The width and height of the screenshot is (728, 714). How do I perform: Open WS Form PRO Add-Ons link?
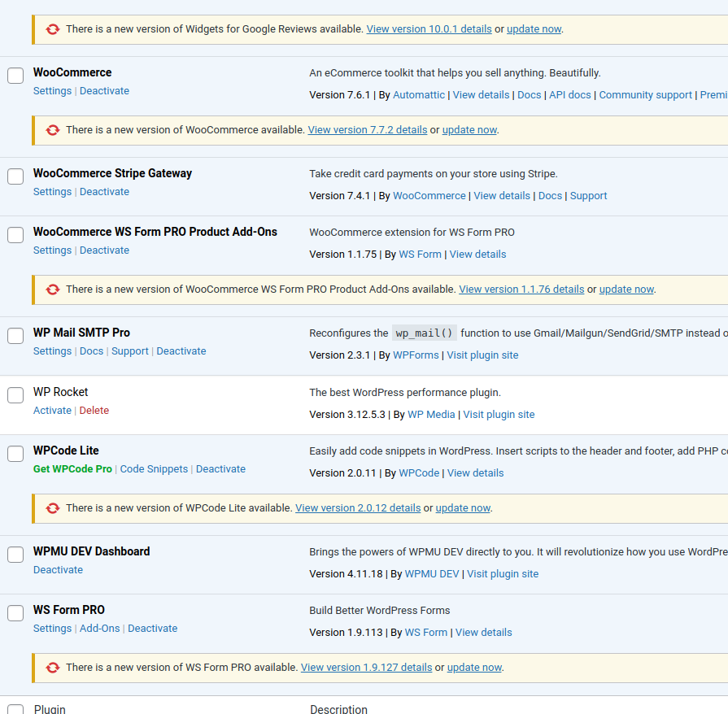click(x=99, y=629)
